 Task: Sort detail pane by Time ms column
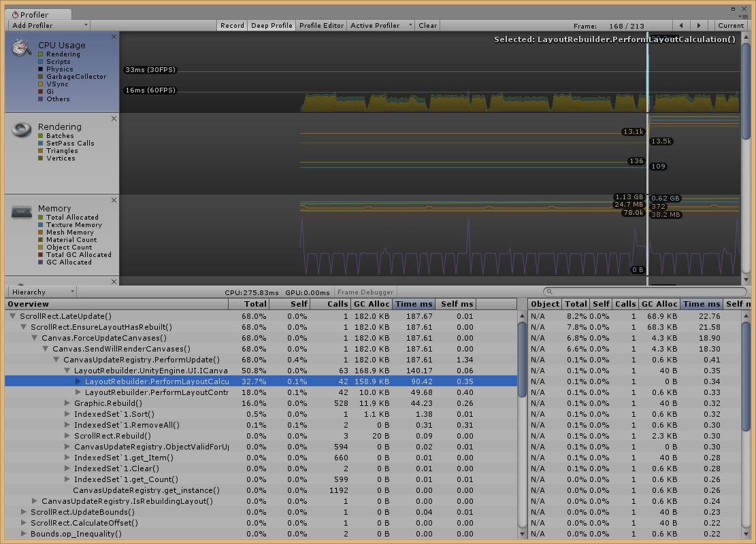coord(701,304)
